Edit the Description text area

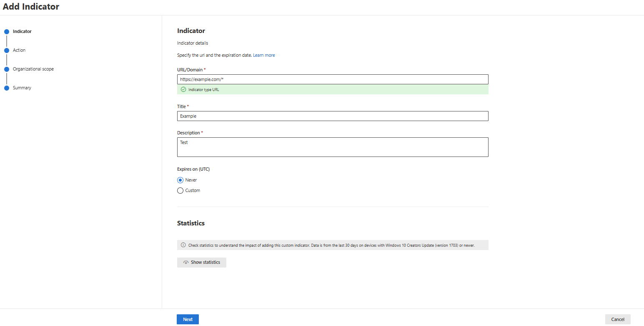333,147
